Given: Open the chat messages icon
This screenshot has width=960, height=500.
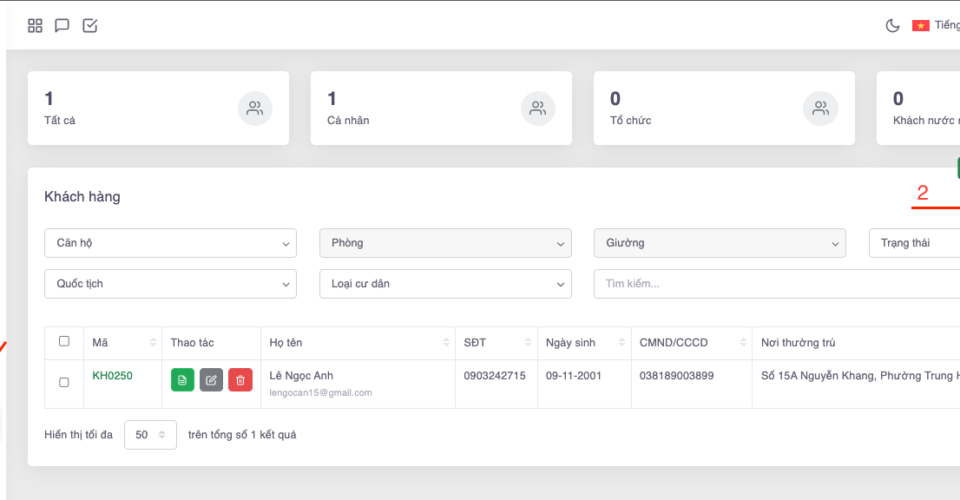Looking at the screenshot, I should tap(62, 26).
